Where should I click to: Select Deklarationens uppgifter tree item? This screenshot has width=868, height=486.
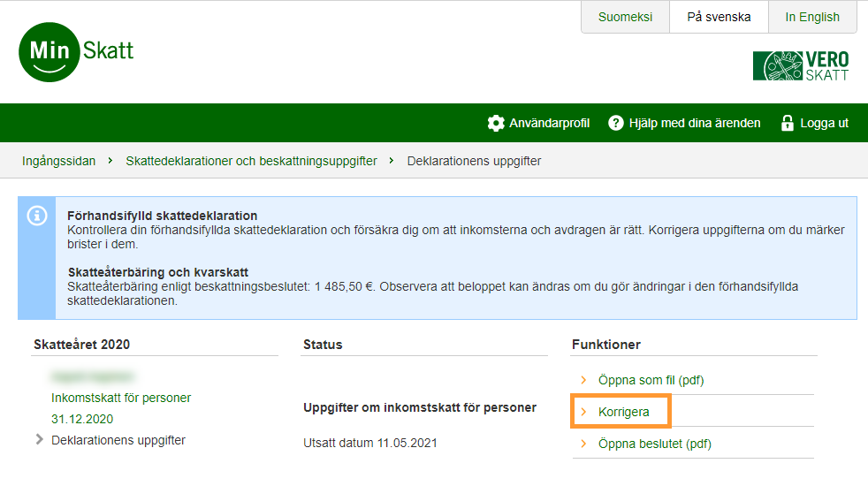(x=118, y=440)
